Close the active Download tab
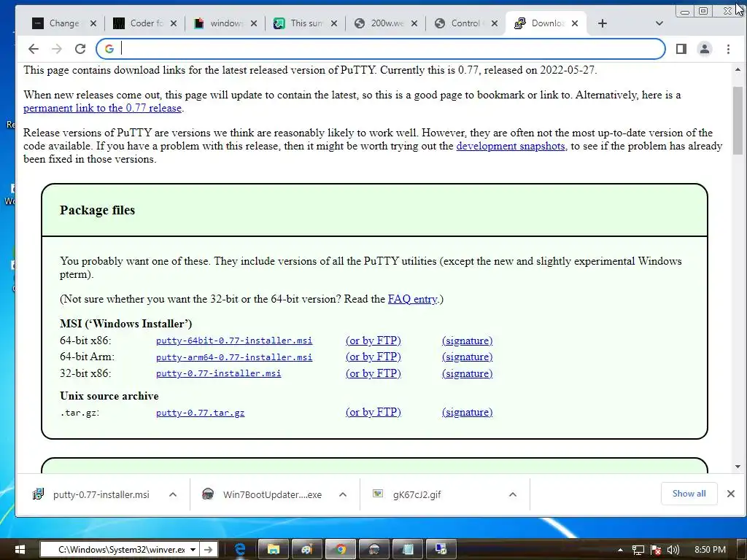The height and width of the screenshot is (560, 747). point(575,23)
